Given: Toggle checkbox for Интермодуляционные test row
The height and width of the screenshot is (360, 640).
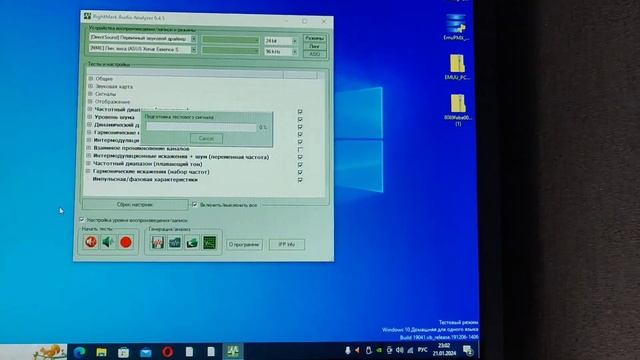Looking at the screenshot, I should pyautogui.click(x=300, y=142).
